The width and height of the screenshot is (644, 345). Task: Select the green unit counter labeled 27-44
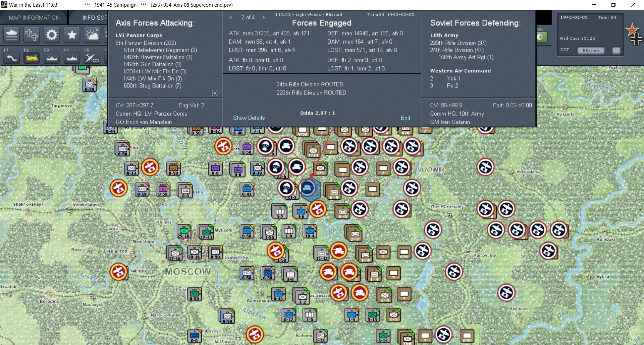coord(206,232)
